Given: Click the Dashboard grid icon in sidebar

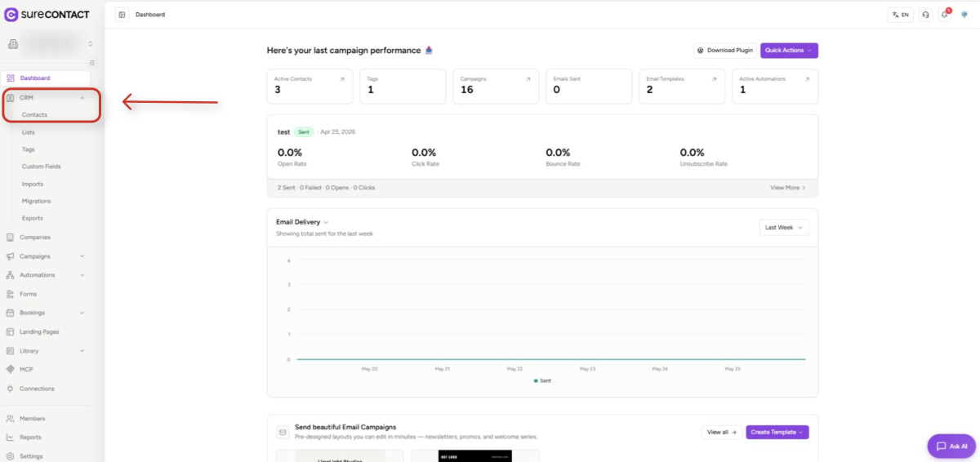Looking at the screenshot, I should [10, 78].
